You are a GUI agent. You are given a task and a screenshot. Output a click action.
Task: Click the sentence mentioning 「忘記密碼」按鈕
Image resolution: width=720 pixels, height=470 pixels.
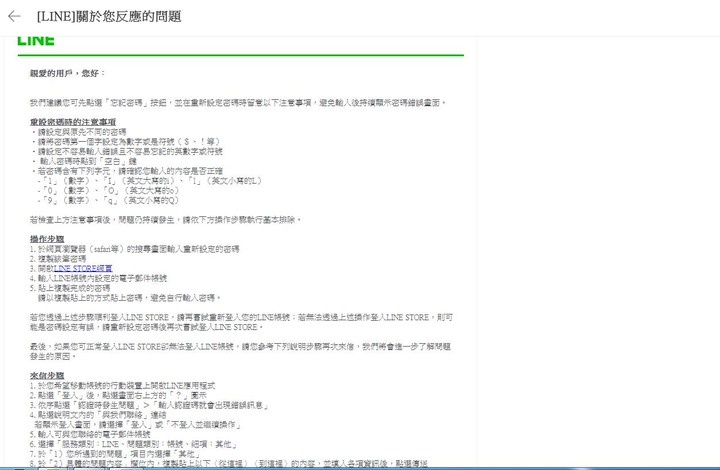pyautogui.click(x=238, y=102)
